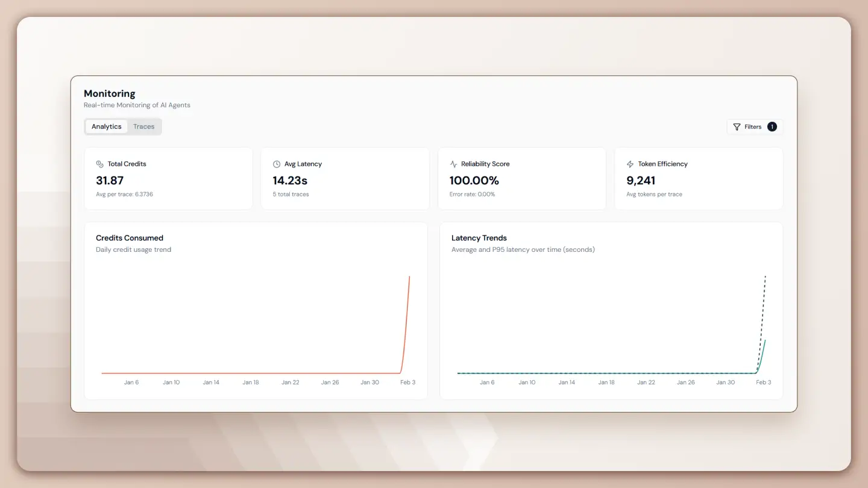Image resolution: width=868 pixels, height=488 pixels.
Task: Click the filter count badge showing 1
Action: (772, 127)
